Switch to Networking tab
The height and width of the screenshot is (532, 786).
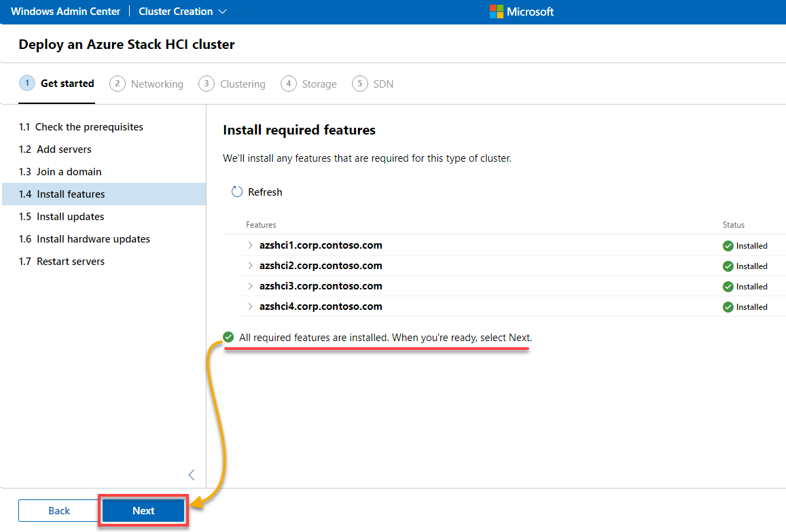[x=146, y=84]
